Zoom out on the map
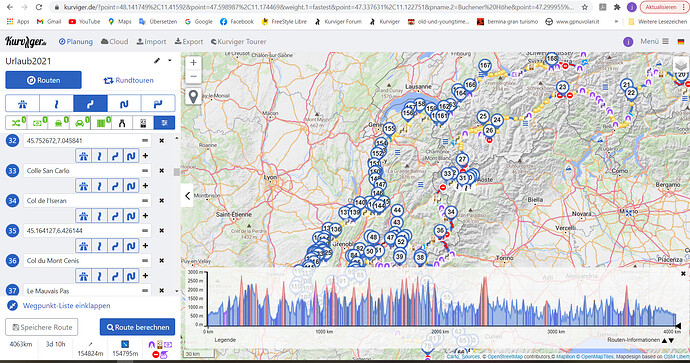This screenshot has height=363, width=690. [x=193, y=77]
